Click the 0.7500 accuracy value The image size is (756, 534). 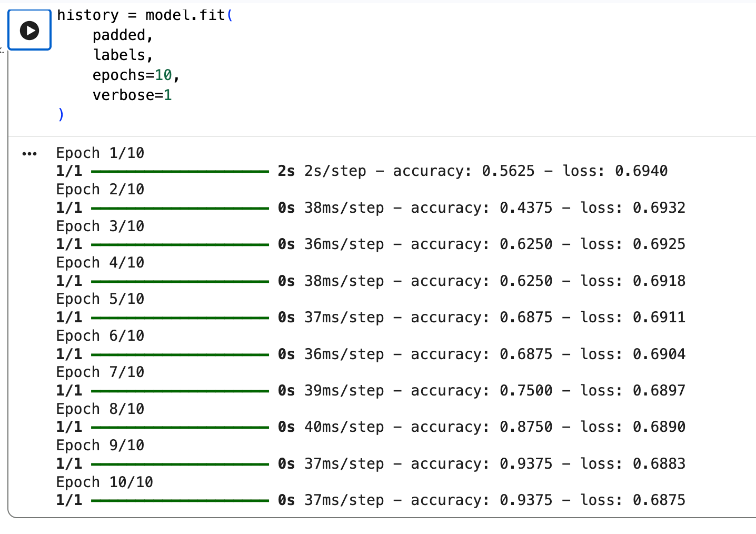coord(526,391)
